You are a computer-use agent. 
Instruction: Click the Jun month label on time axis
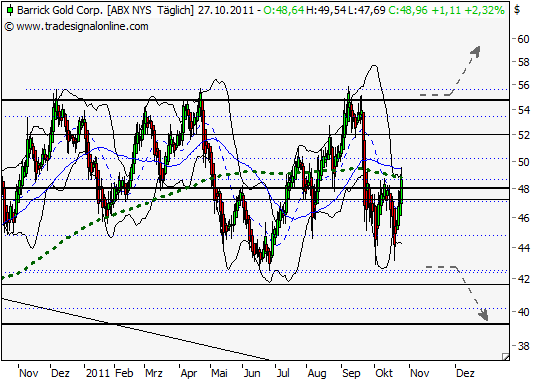252,373
